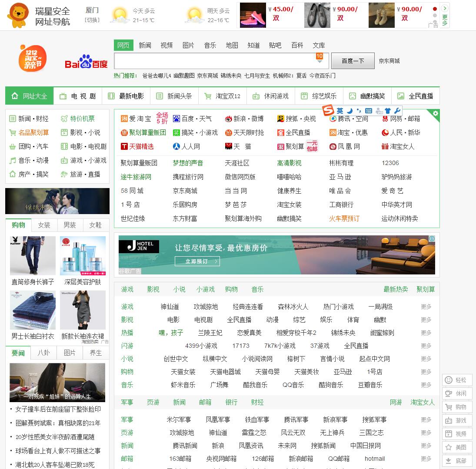Image resolution: width=476 pixels, height=469 pixels.
Task: Open 聚划算 link at section header right
Action: pos(426,289)
